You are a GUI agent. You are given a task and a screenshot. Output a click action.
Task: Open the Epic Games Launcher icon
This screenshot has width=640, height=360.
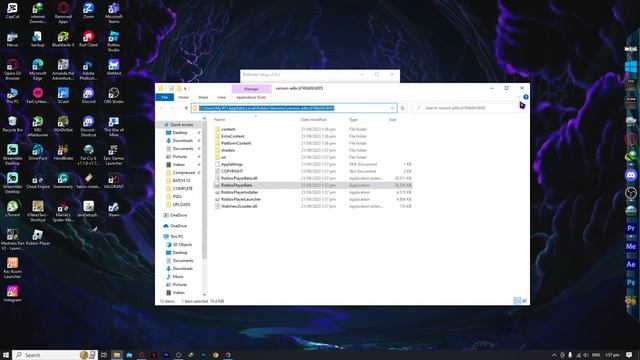click(113, 154)
